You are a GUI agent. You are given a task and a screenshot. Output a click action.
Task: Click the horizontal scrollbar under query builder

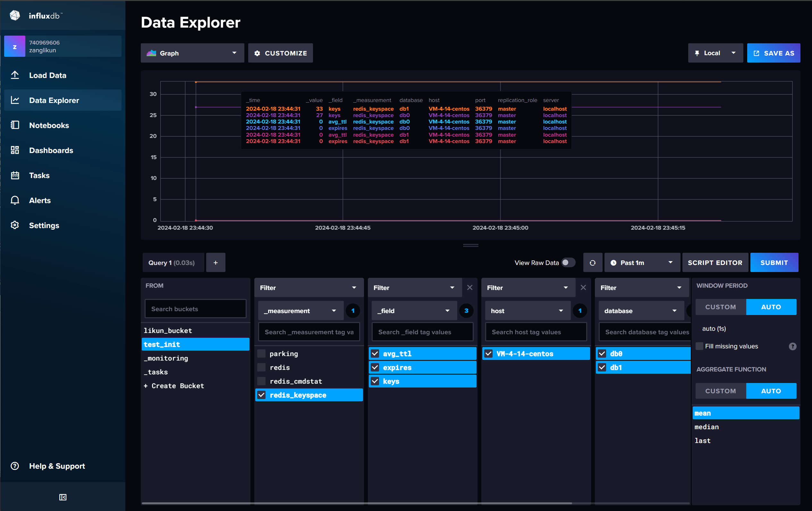coord(357,503)
